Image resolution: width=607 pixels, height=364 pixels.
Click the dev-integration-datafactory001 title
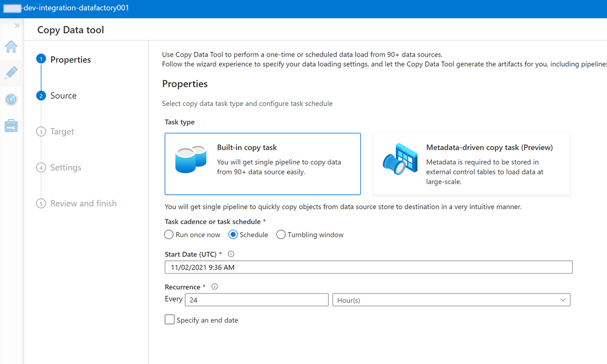(75, 8)
